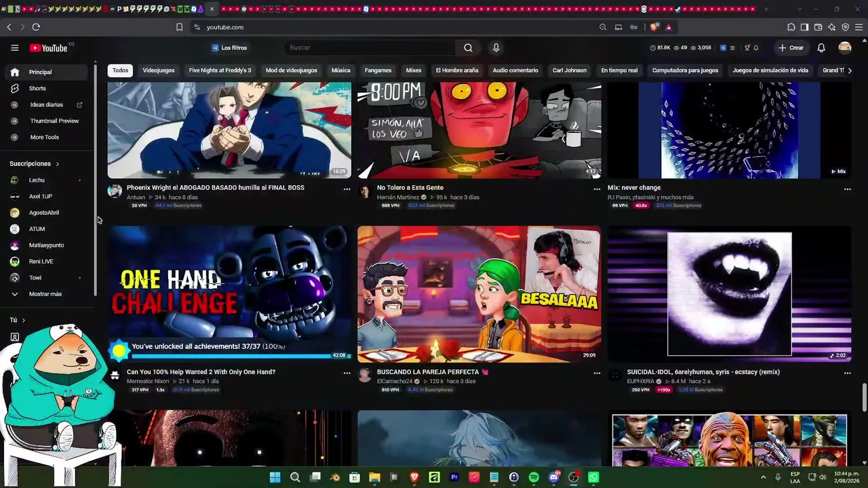Open the Brave Wallet icon
Screen dimensions: 868x488
(x=818, y=27)
